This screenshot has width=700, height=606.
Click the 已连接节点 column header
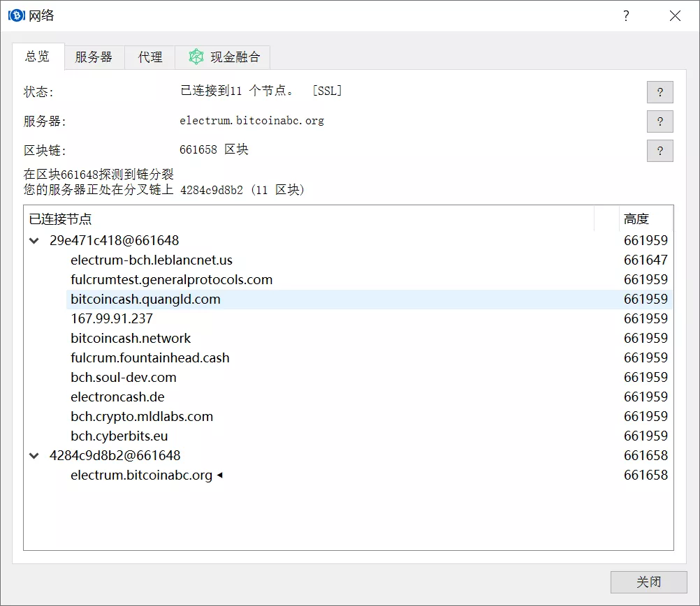[309, 219]
